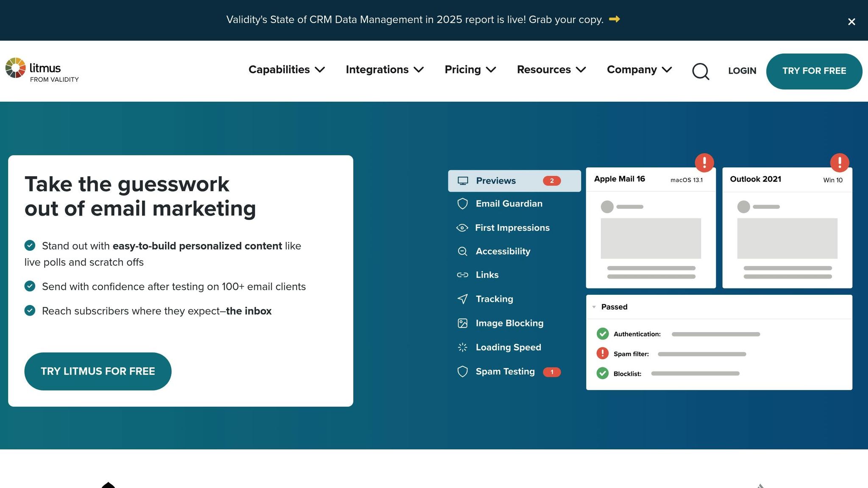
Task: Select the Previews tab
Action: point(515,181)
